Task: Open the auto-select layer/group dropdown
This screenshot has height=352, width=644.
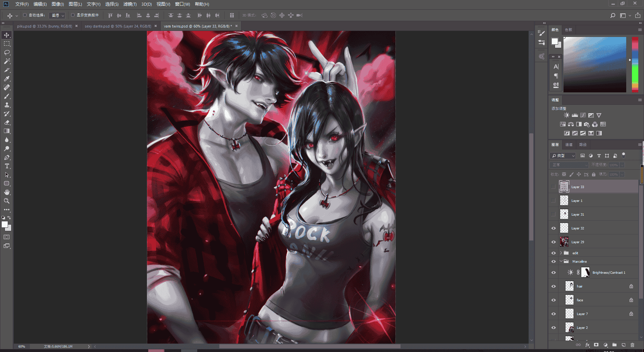Action: click(x=57, y=15)
